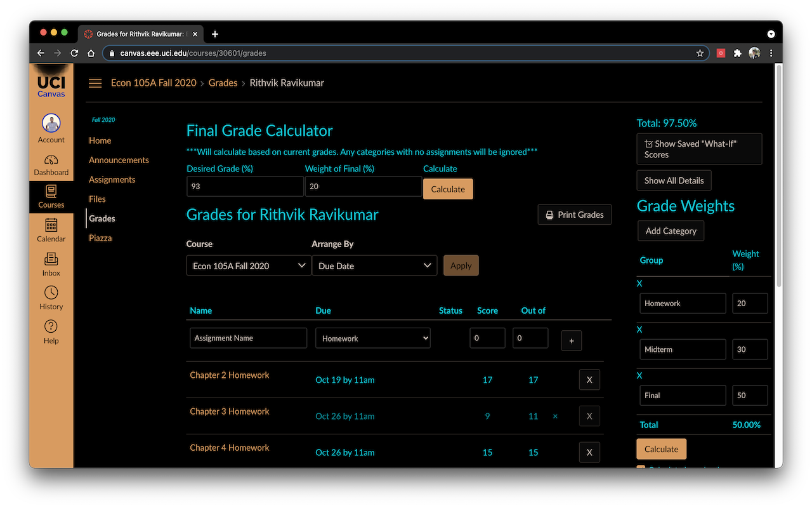Image resolution: width=812 pixels, height=508 pixels.
Task: Close the Grades browser tab
Action: [x=195, y=34]
